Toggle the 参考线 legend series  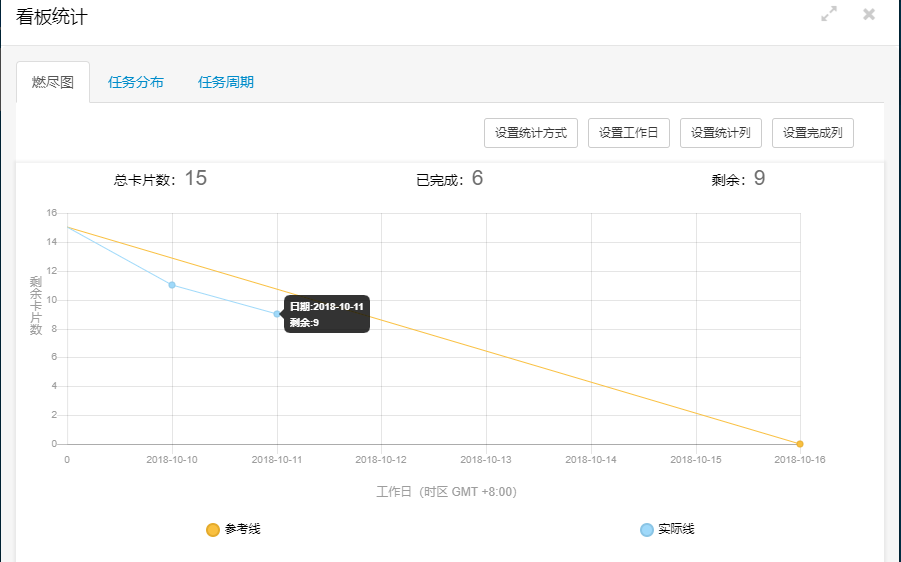coord(233,529)
